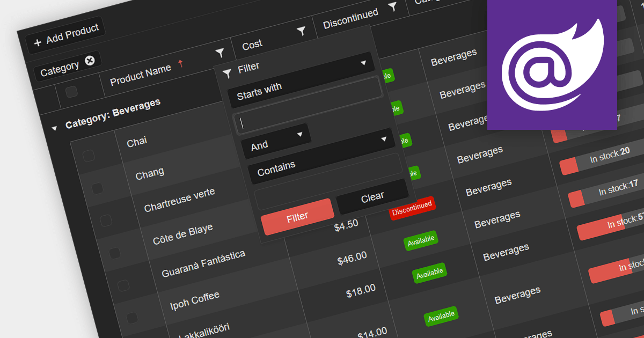Click the red Discontinued status badge
Viewport: 644px width, 338px height.
click(x=412, y=208)
